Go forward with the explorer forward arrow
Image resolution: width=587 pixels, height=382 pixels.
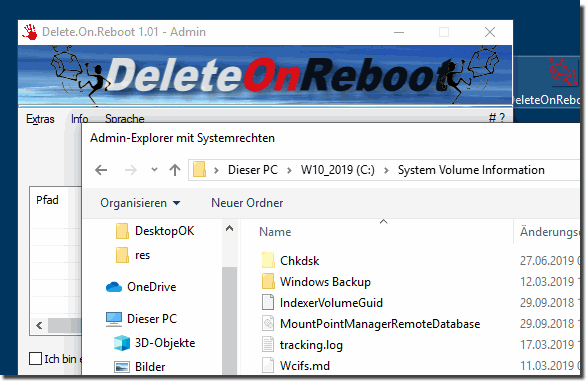tap(131, 170)
